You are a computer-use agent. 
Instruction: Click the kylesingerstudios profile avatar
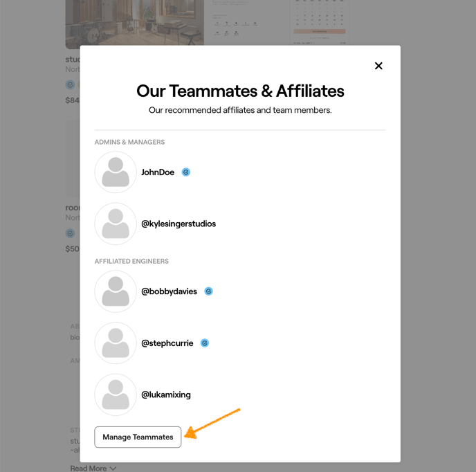coord(116,224)
